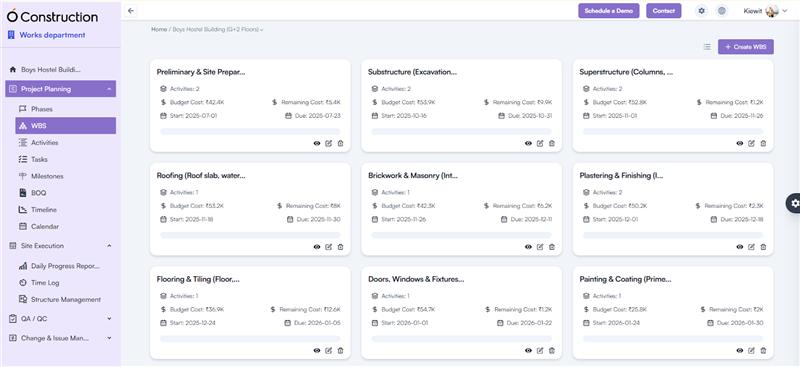Image resolution: width=800 pixels, height=367 pixels.
Task: Open floating settings gear at right edge
Action: pyautogui.click(x=794, y=203)
